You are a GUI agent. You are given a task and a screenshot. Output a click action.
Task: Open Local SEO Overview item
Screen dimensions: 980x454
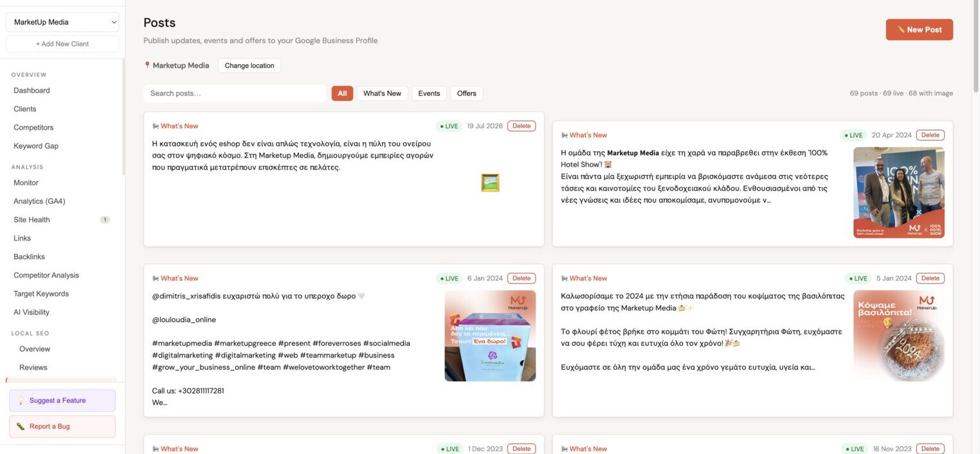pyautogui.click(x=35, y=349)
